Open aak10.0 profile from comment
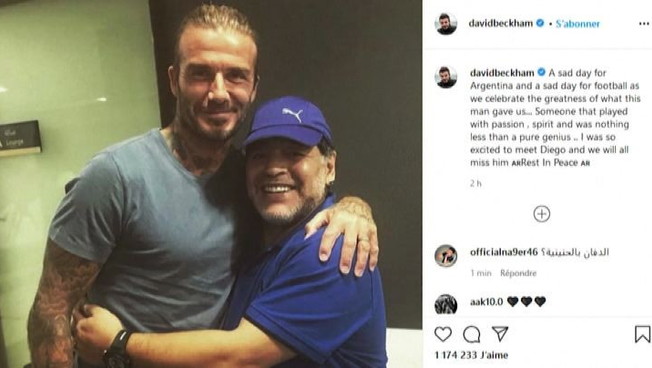This screenshot has width=652, height=368. click(486, 301)
